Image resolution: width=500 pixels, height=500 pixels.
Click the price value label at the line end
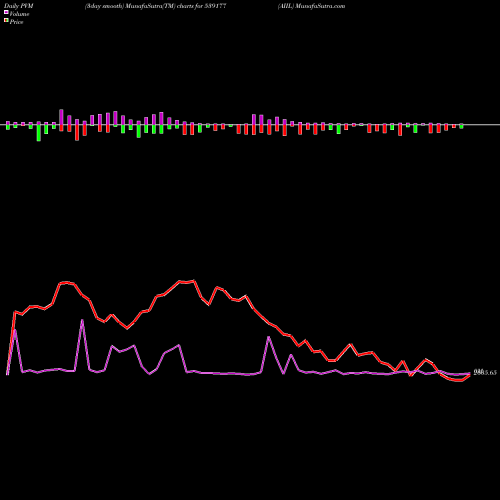coord(485,372)
